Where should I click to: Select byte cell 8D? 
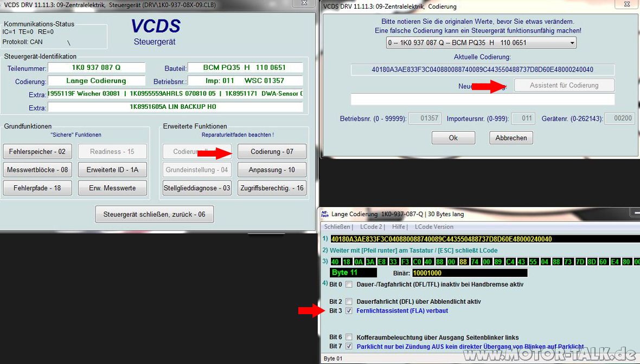point(591,262)
